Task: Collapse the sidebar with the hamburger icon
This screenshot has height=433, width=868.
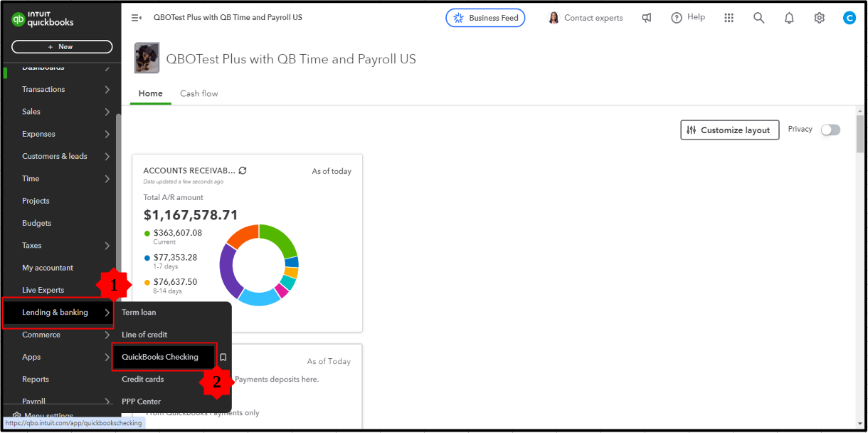Action: click(x=136, y=17)
